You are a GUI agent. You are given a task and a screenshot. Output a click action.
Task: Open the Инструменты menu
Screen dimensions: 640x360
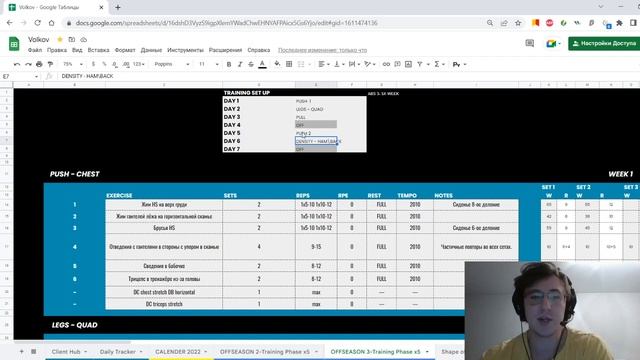(x=185, y=50)
